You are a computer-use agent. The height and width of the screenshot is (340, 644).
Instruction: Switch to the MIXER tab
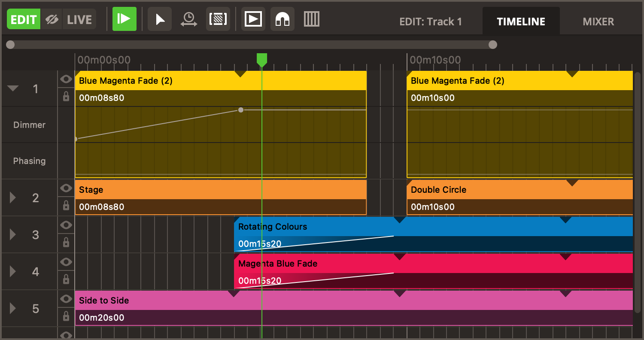pos(598,21)
